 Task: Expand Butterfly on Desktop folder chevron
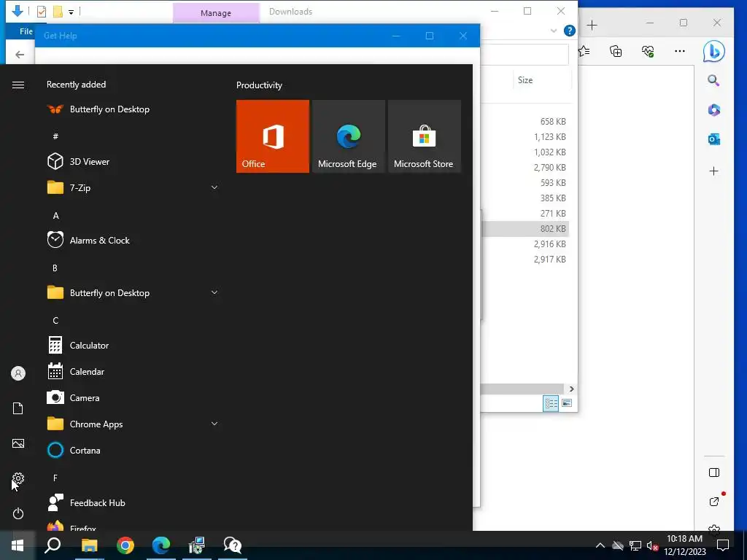coord(214,292)
